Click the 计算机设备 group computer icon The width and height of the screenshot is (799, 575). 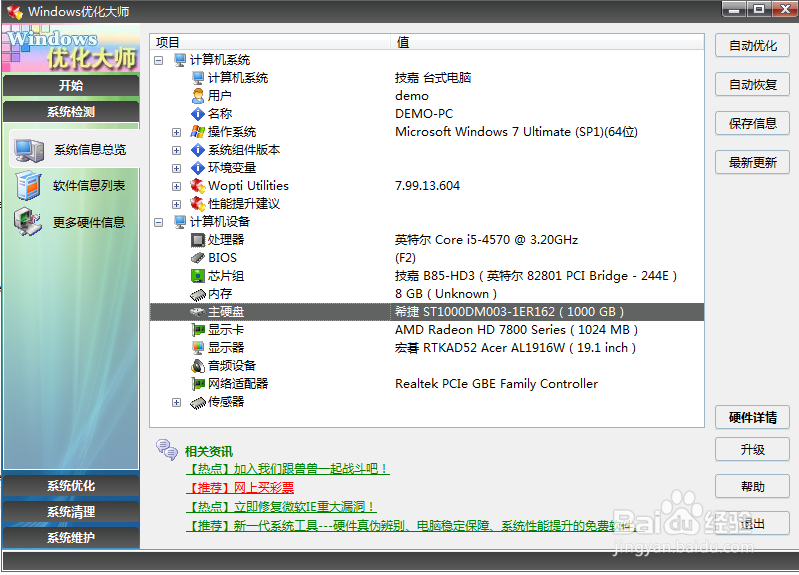179,222
